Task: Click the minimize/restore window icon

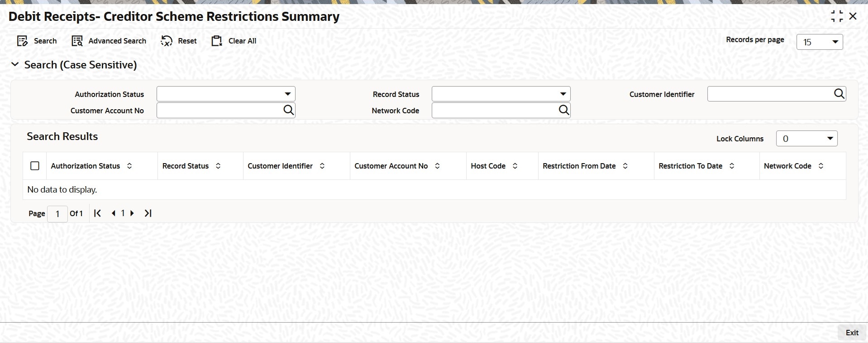Action: pyautogui.click(x=837, y=16)
